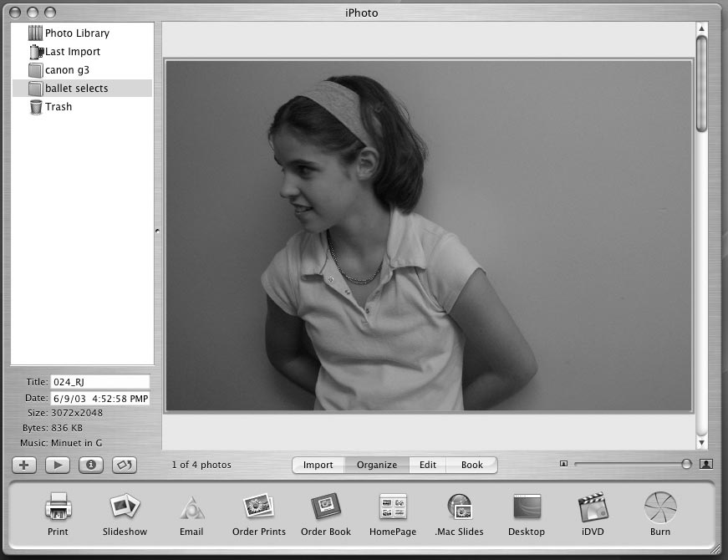Switch to Import mode
This screenshot has height=560, width=728.
coord(318,465)
